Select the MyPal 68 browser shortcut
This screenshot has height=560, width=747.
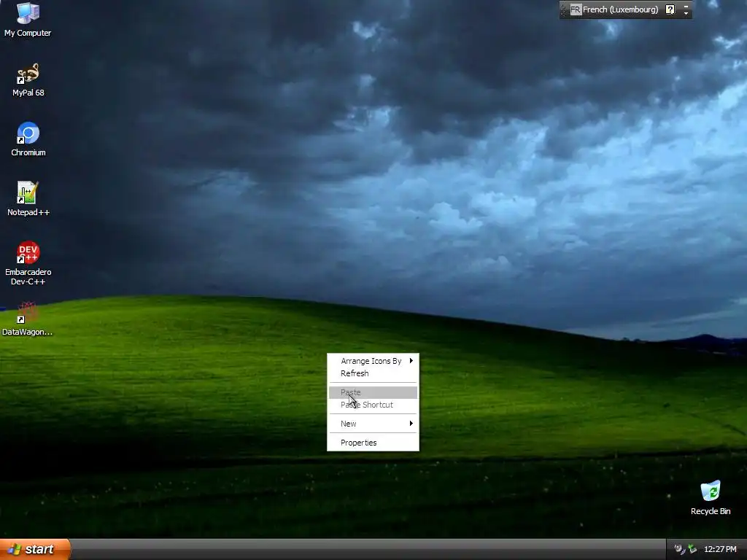28,79
